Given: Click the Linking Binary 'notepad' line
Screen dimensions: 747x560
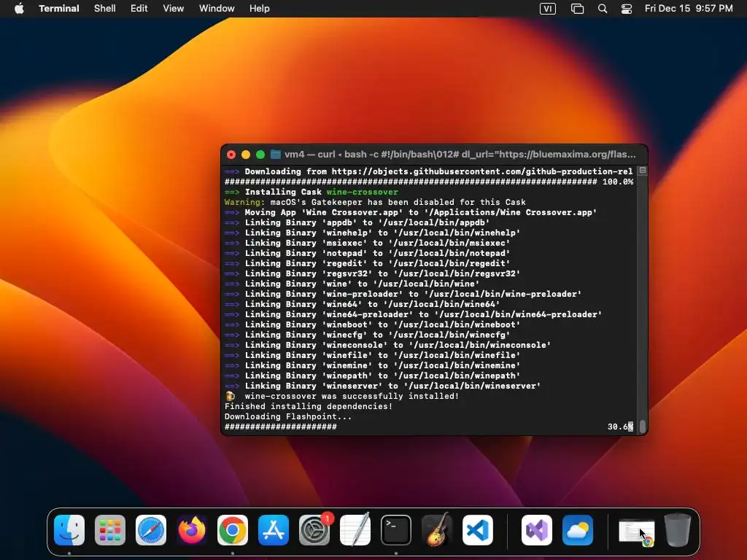Looking at the screenshot, I should pos(367,253).
